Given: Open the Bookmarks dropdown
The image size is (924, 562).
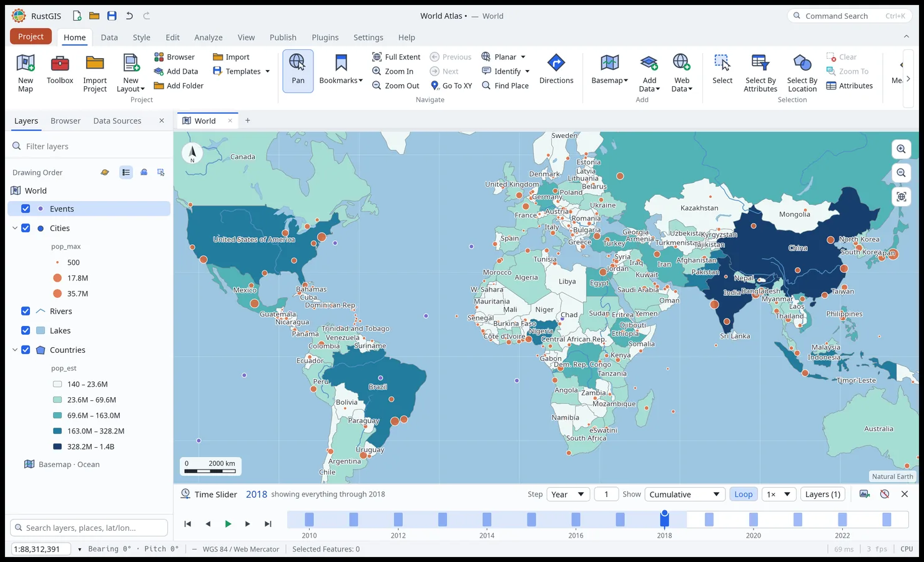Looking at the screenshot, I should click(341, 70).
